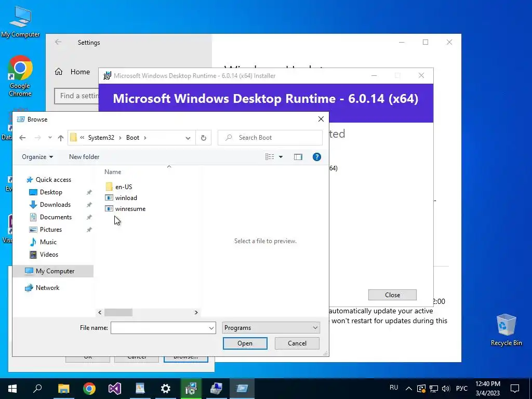Open File Explorer from taskbar
The width and height of the screenshot is (532, 399).
coord(63,388)
